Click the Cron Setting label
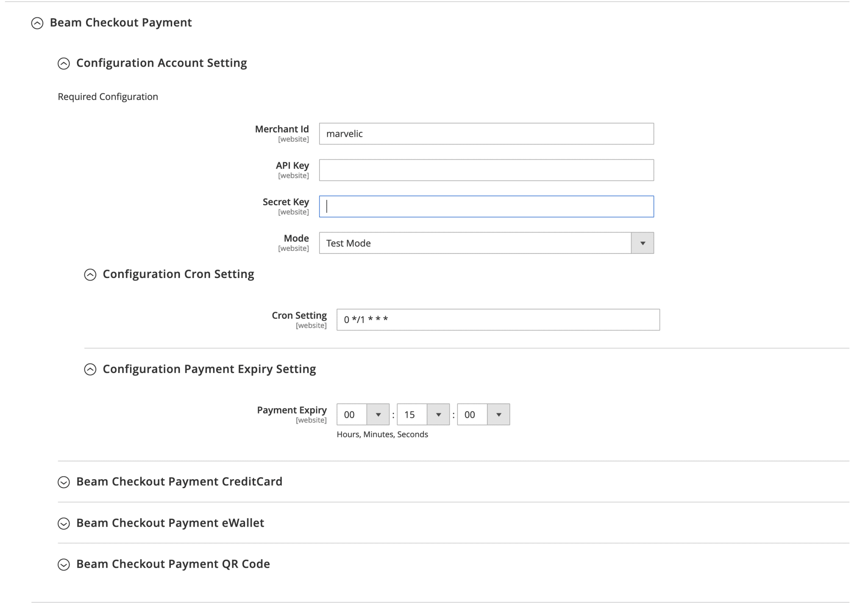 (x=299, y=316)
